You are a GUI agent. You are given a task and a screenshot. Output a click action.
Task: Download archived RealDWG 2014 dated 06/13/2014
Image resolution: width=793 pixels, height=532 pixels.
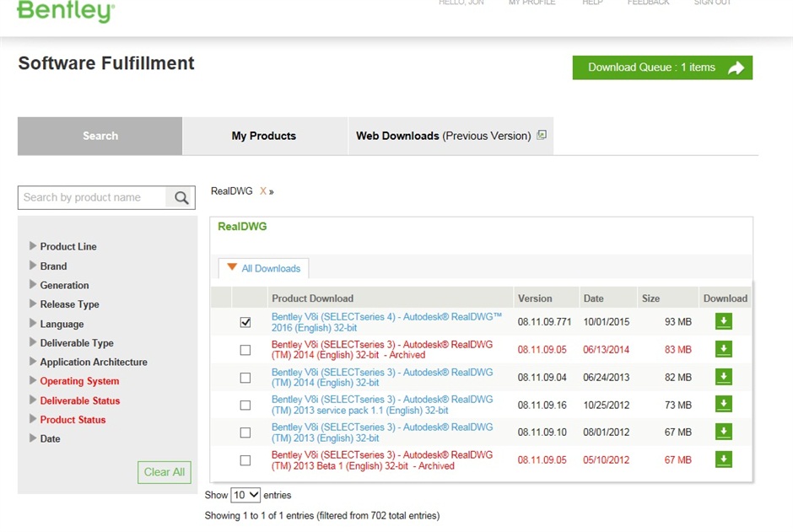pos(724,349)
